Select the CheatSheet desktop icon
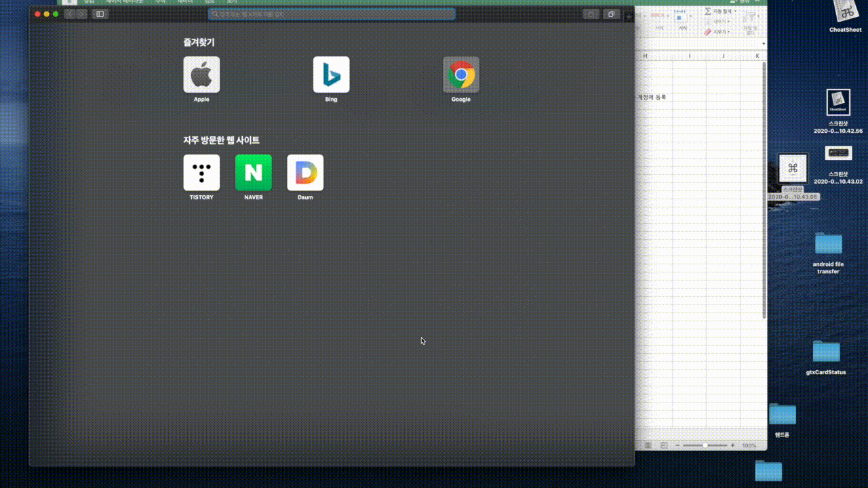Screen dimensions: 868x488 [x=846, y=15]
